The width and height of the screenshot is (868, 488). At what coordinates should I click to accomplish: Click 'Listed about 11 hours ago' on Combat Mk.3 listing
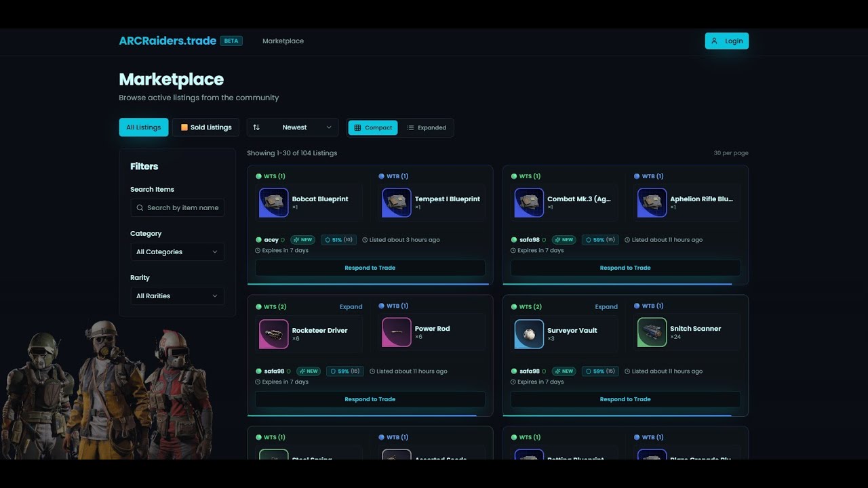click(667, 240)
